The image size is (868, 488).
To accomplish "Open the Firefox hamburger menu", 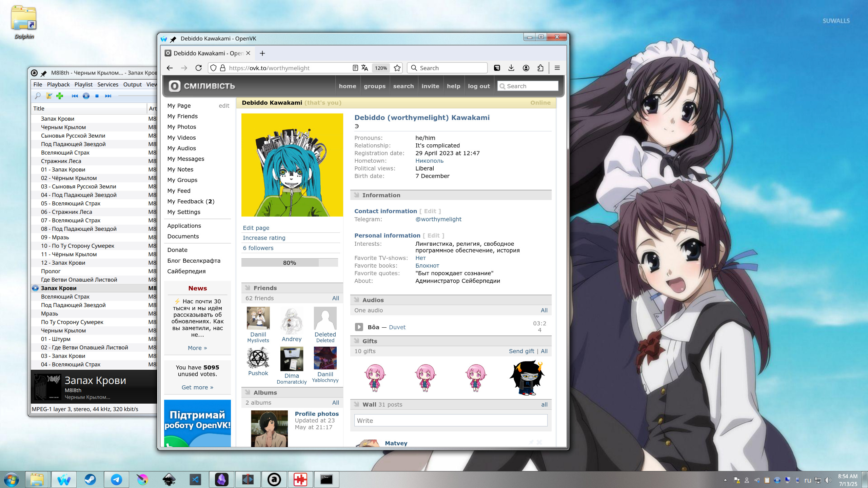I will pyautogui.click(x=557, y=68).
